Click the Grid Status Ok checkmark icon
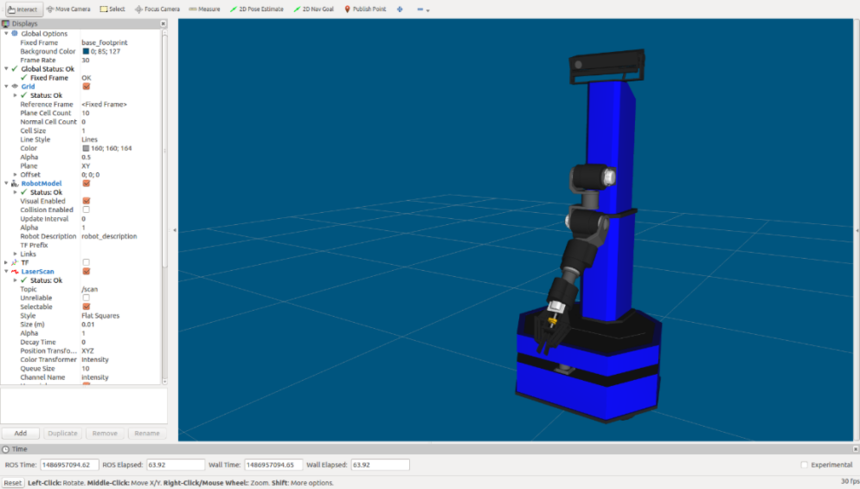Viewport: 860px width, 489px height. [24, 95]
